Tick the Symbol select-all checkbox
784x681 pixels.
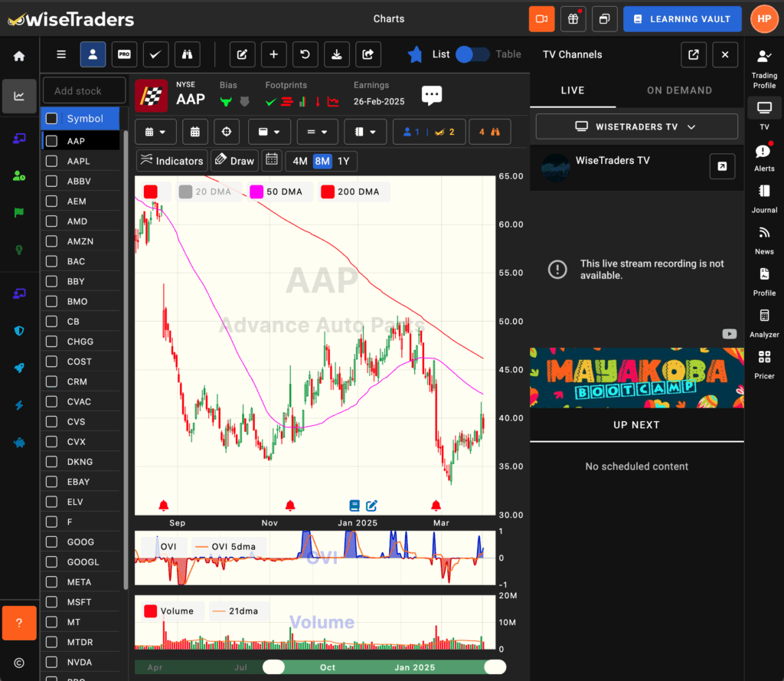coord(51,119)
